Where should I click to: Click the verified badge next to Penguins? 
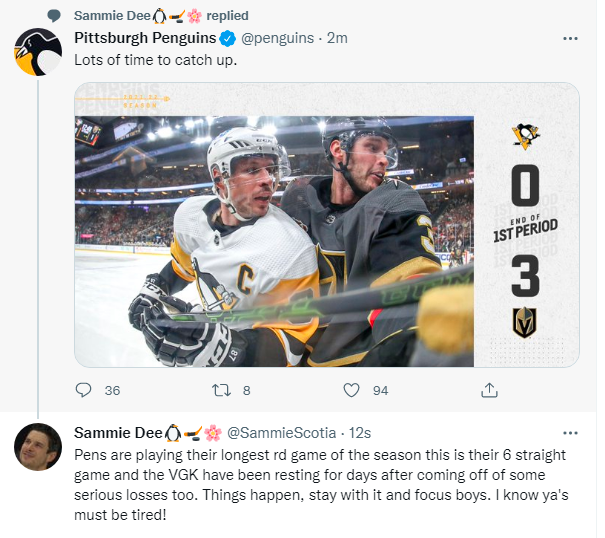point(227,38)
